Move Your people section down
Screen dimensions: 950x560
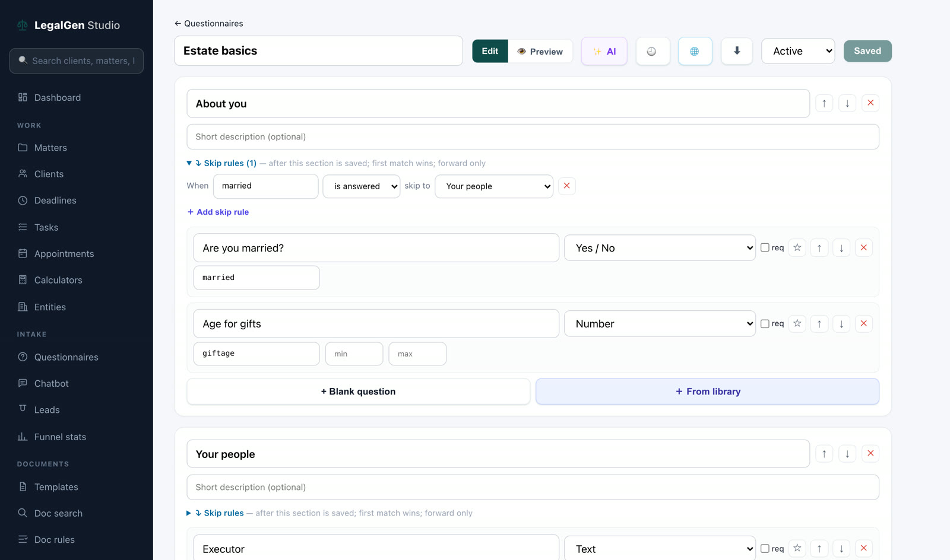point(847,454)
